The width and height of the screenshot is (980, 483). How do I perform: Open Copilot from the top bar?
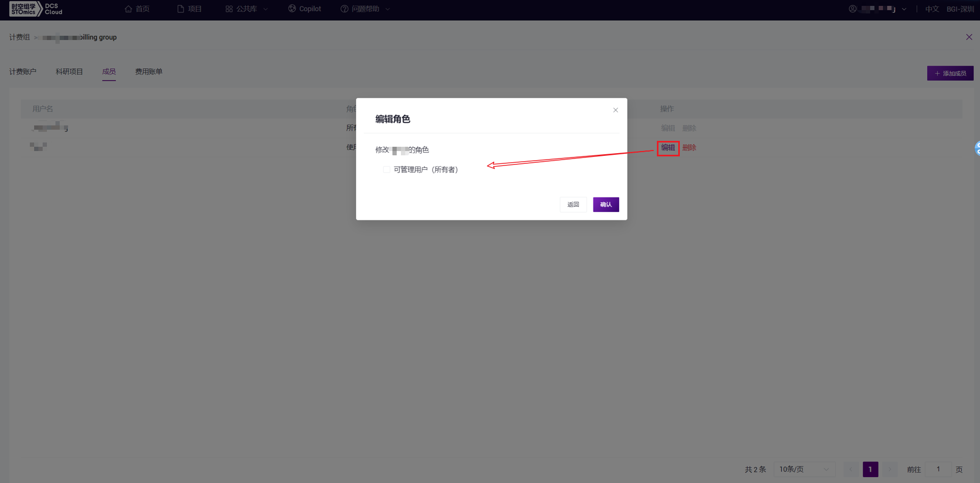[x=304, y=9]
